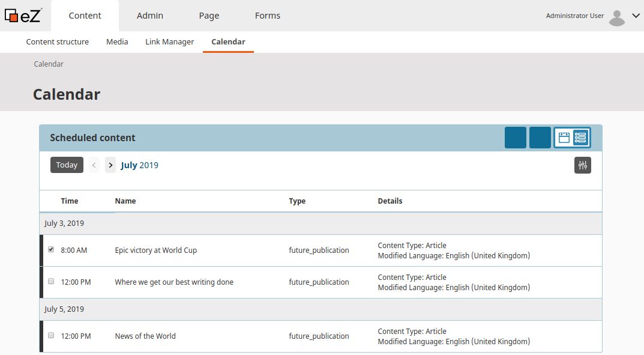Jump to Today button
The image size is (644, 355).
click(67, 165)
